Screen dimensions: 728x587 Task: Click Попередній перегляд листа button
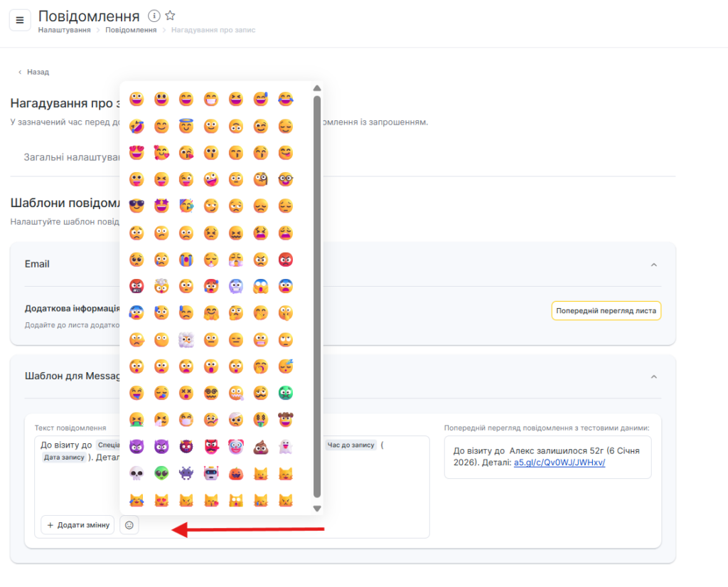coord(606,311)
